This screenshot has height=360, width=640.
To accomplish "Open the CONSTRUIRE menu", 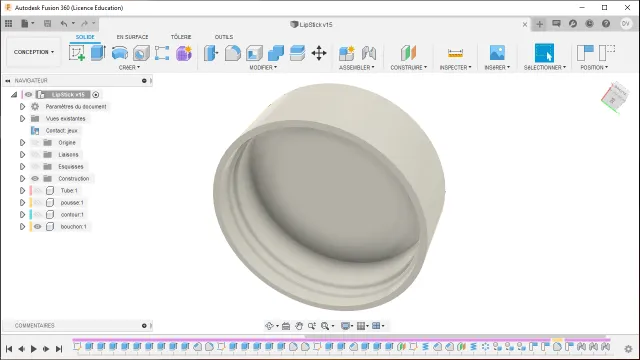I will (x=409, y=67).
